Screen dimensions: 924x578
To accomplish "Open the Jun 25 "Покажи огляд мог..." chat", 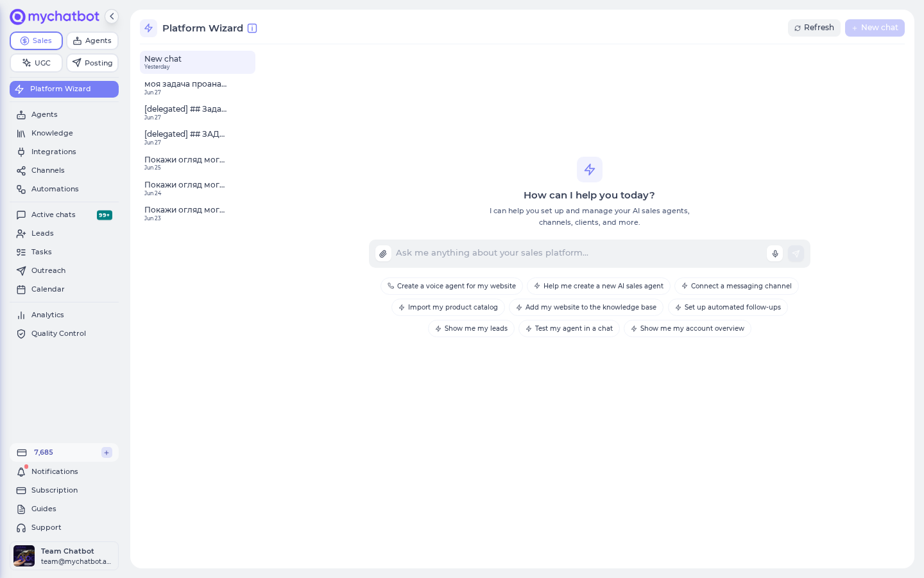I will click(x=198, y=163).
